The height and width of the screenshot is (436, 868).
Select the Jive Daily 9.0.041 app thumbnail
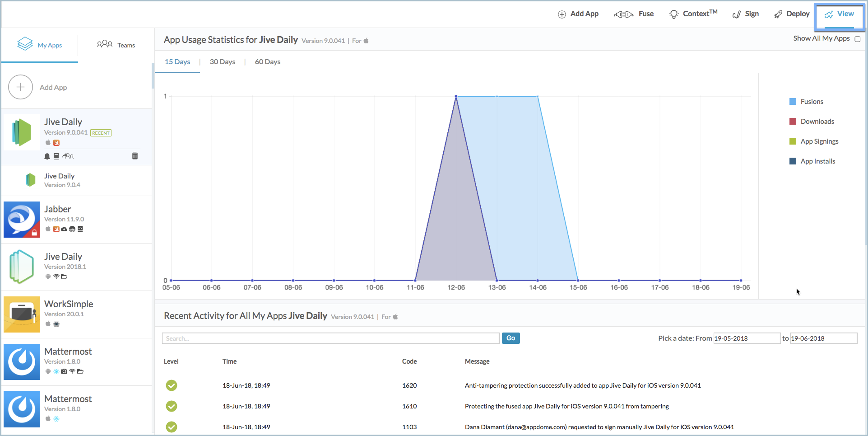click(22, 132)
